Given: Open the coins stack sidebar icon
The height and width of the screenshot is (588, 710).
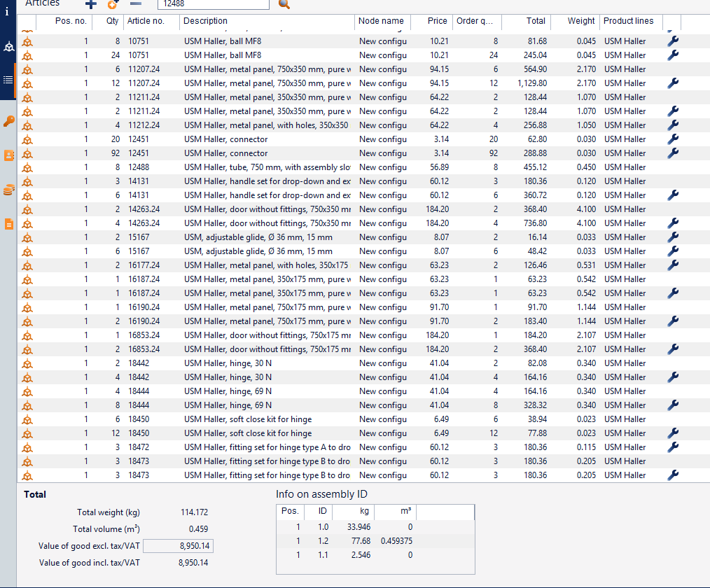Looking at the screenshot, I should coord(8,190).
